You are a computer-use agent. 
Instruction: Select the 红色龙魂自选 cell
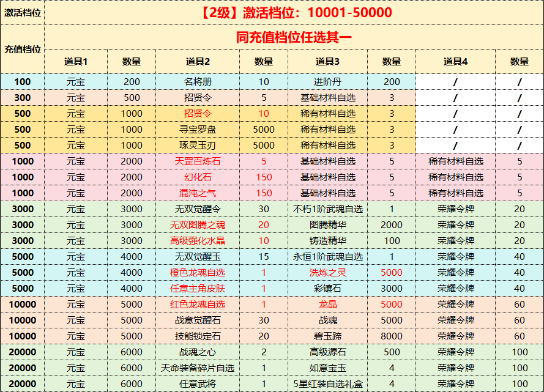(x=198, y=305)
